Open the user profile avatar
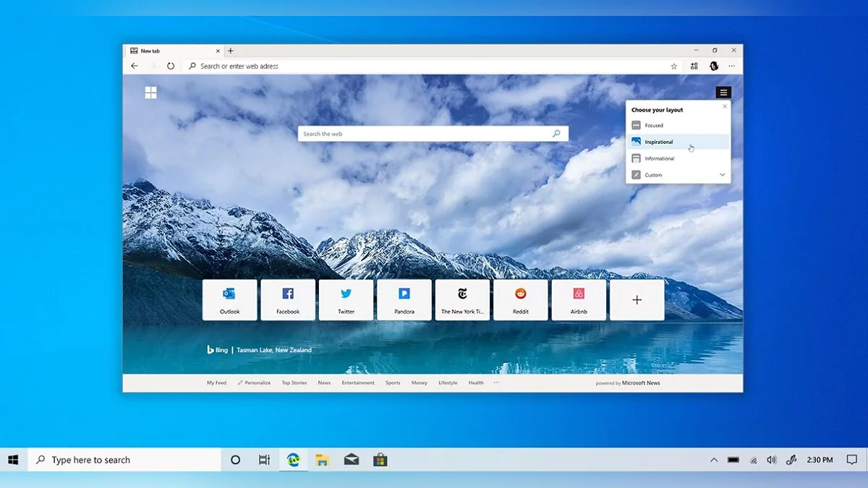This screenshot has width=868, height=488. click(714, 66)
